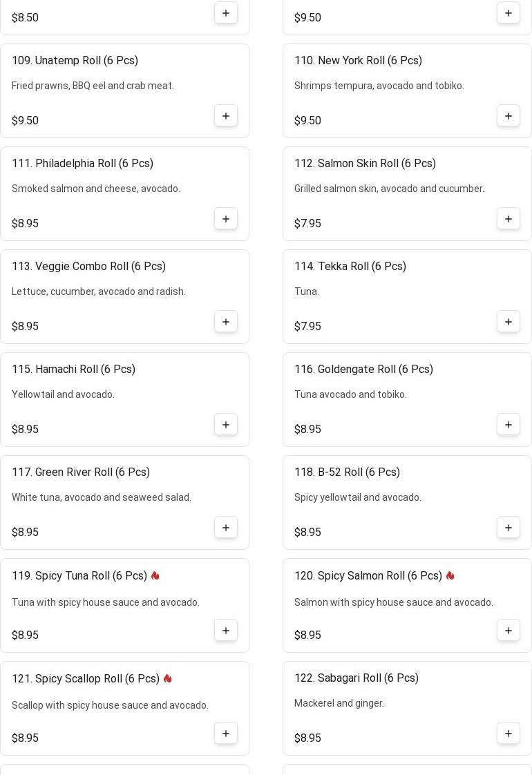The width and height of the screenshot is (532, 775).
Task: Add Tekka Roll to cart
Action: click(x=509, y=322)
